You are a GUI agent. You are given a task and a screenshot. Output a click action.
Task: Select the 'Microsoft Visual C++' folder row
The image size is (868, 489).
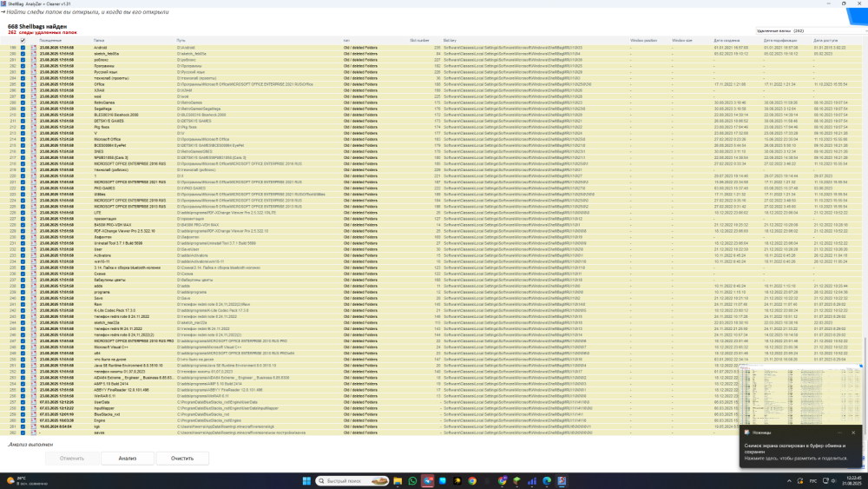[431, 347]
